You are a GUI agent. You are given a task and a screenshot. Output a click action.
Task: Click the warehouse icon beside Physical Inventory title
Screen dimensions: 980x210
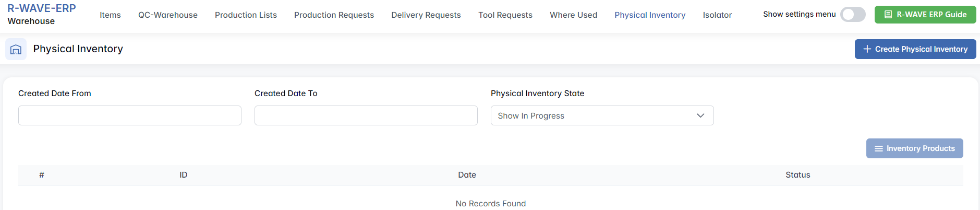tap(16, 49)
